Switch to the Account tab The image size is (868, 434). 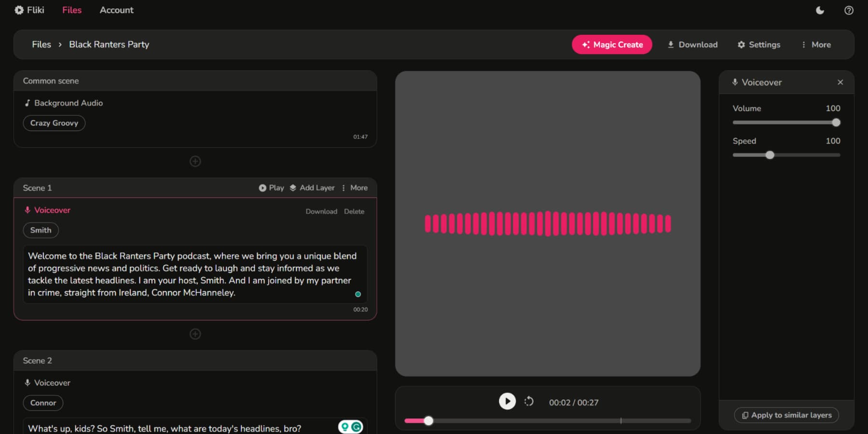(x=116, y=10)
